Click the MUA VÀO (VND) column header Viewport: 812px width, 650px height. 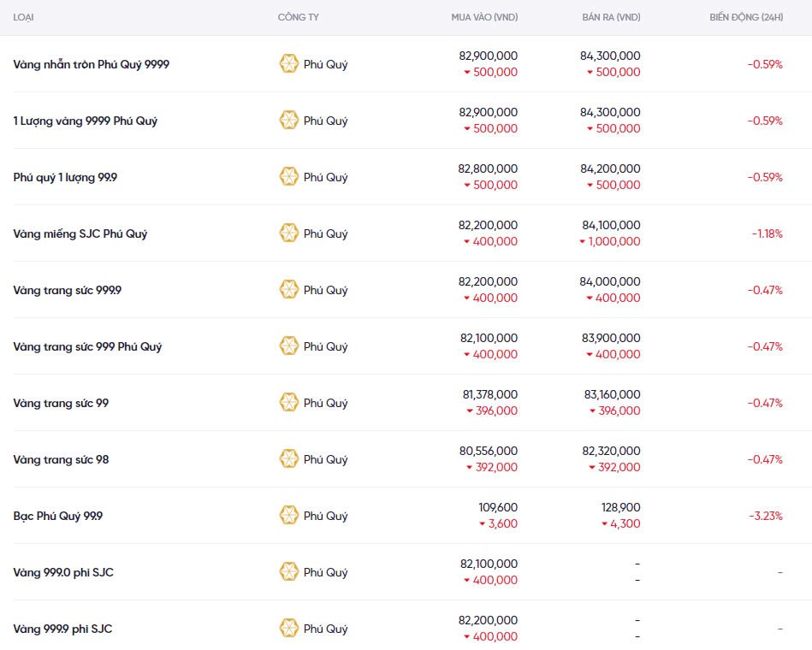click(484, 18)
